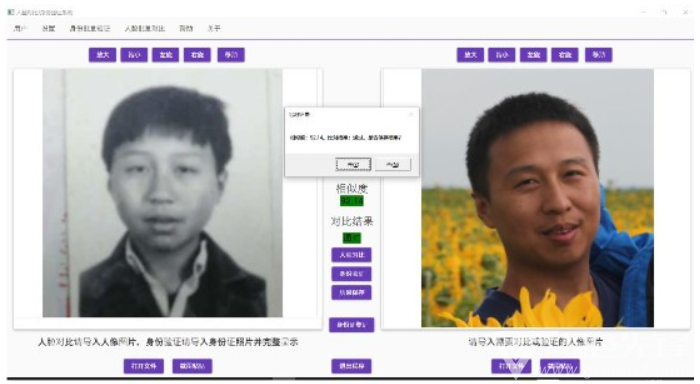The width and height of the screenshot is (700, 384).
Task: Cancel the similarity result dialog
Action: pos(393,165)
